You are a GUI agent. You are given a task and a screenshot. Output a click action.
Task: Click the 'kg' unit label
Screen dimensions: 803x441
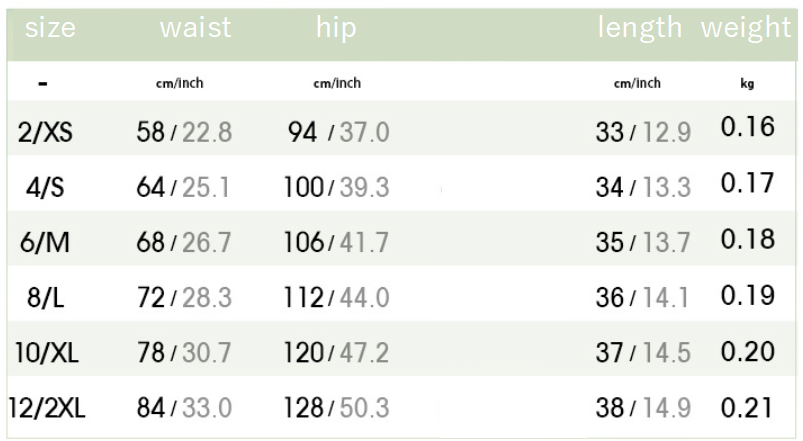pos(747,84)
